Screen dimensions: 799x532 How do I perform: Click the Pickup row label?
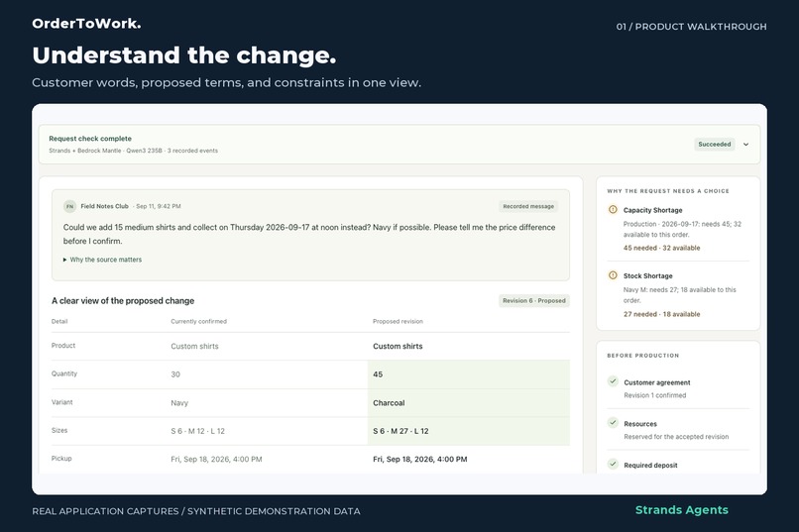[61, 458]
